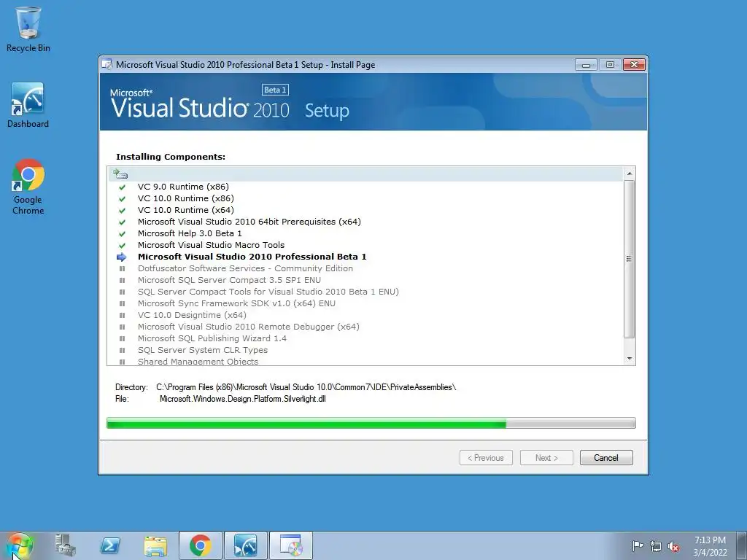Click the checkmark beside Microsoft Help 3.0 Beta 1

pyautogui.click(x=122, y=234)
